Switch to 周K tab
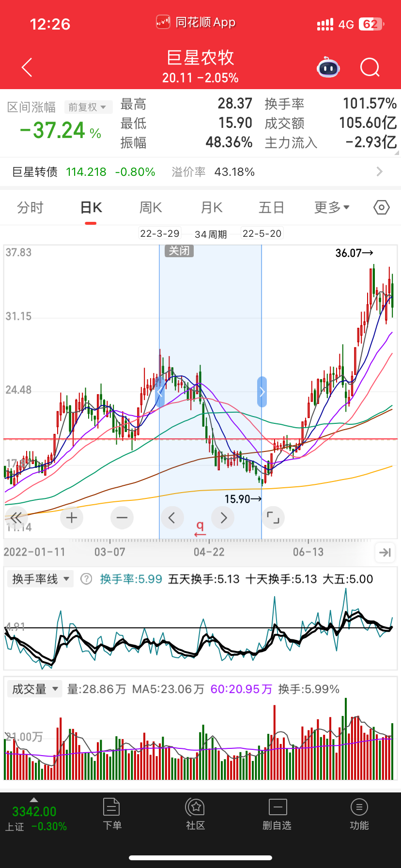Screen dimensions: 401x868 151,208
